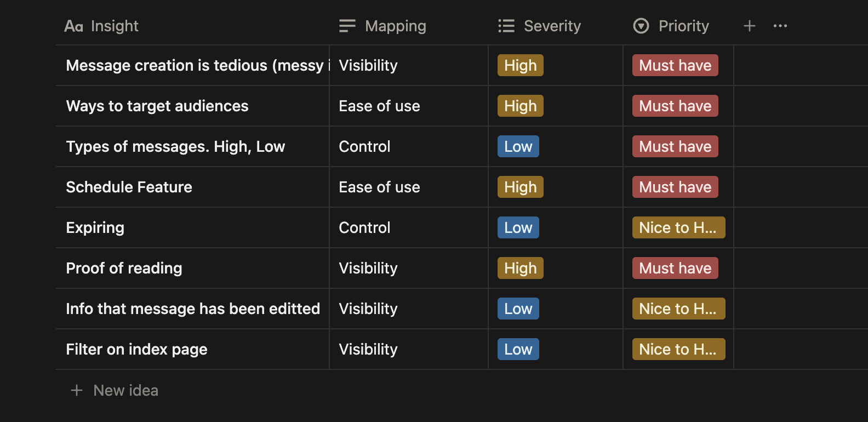The width and height of the screenshot is (868, 422).
Task: Click High severity tag for Ways to target audiences
Action: click(x=520, y=106)
